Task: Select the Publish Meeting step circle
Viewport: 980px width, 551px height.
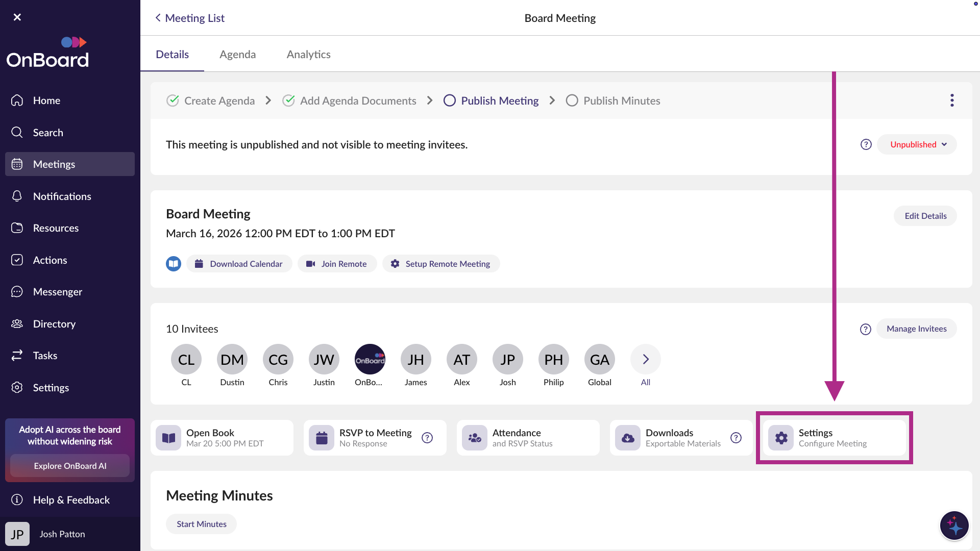Action: 450,101
